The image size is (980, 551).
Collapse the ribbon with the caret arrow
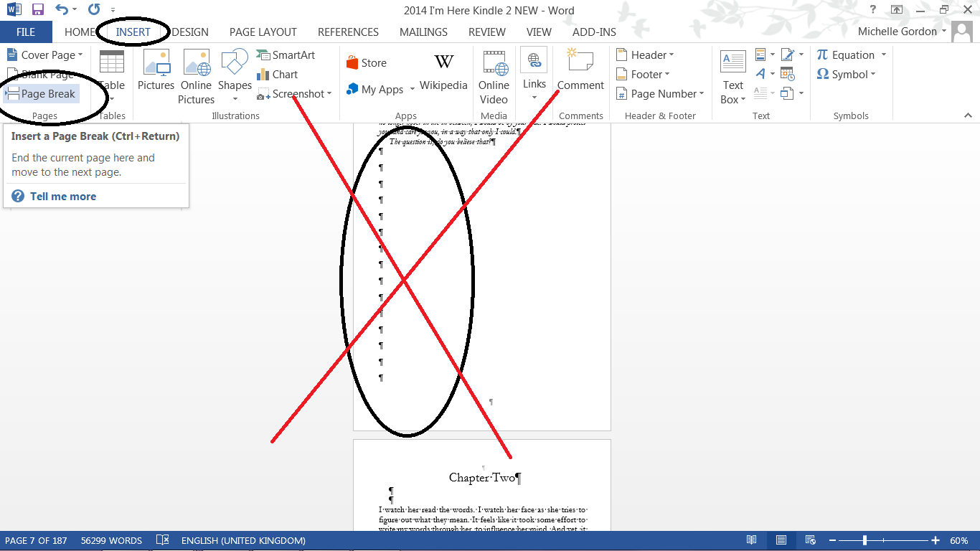point(968,116)
